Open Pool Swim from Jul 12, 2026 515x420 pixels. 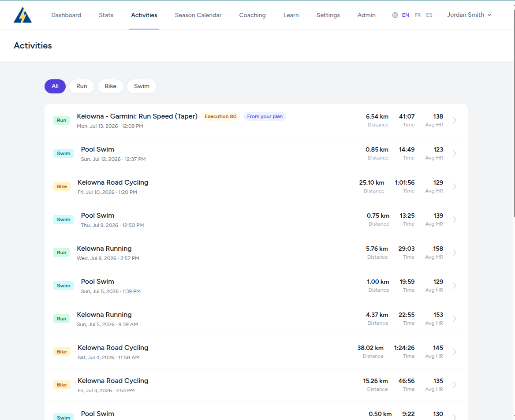97,149
